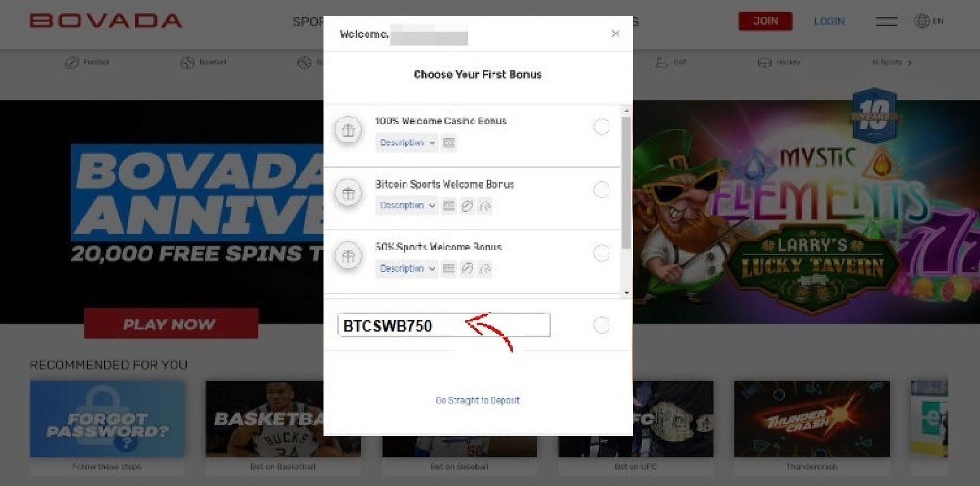This screenshot has height=486, width=980.
Task: Select the Bitcoin Sports Welcome Bonus radio button
Action: click(601, 190)
